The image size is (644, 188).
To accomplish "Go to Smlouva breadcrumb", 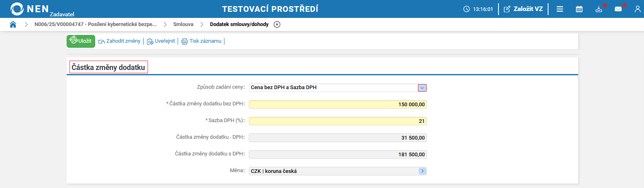I will tap(183, 24).
